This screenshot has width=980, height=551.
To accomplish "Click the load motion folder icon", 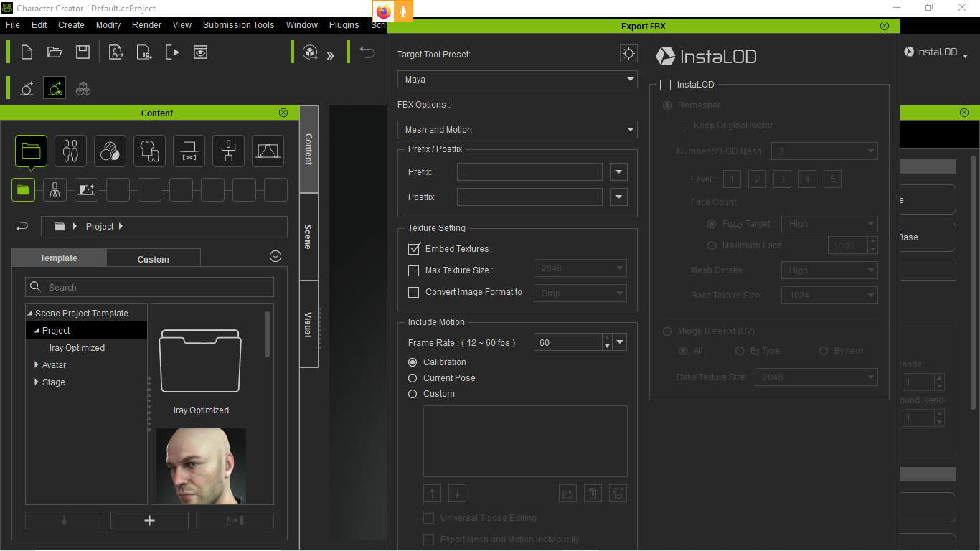I will (x=568, y=493).
